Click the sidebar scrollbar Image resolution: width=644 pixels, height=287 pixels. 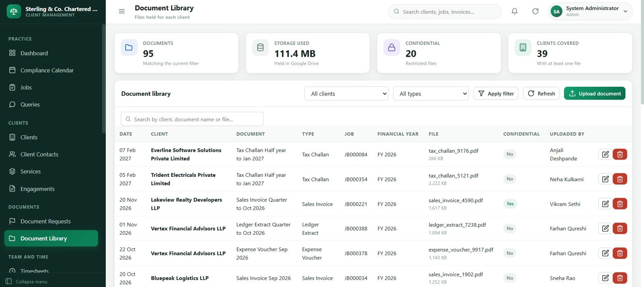click(x=104, y=78)
